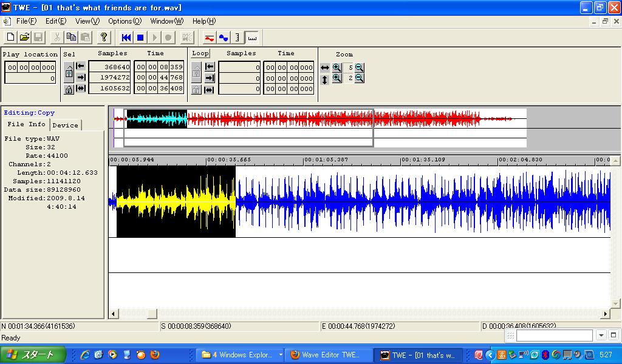Viewport: 622px width, 364px height.
Task: Copy the selection using the toolbar copy icon
Action: pos(71,38)
